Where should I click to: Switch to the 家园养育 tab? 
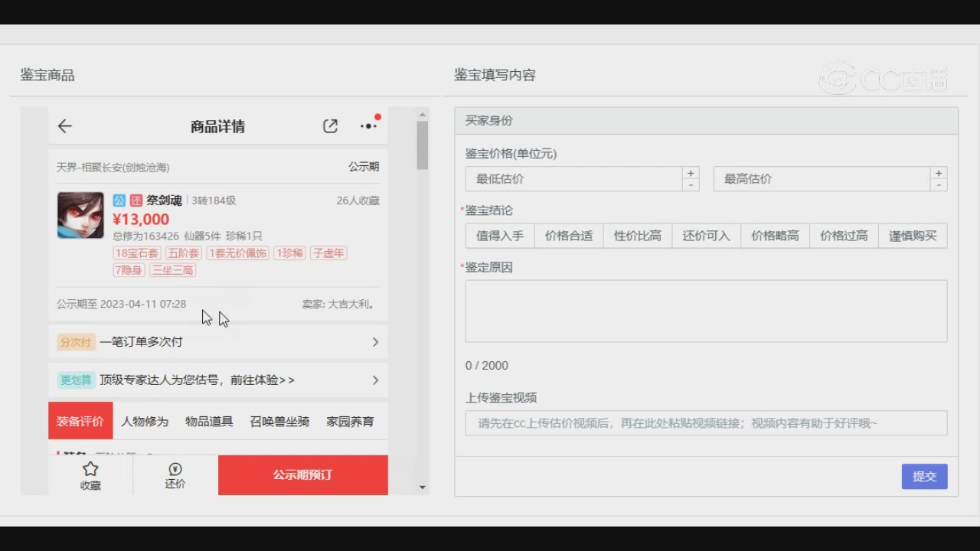[x=350, y=421]
